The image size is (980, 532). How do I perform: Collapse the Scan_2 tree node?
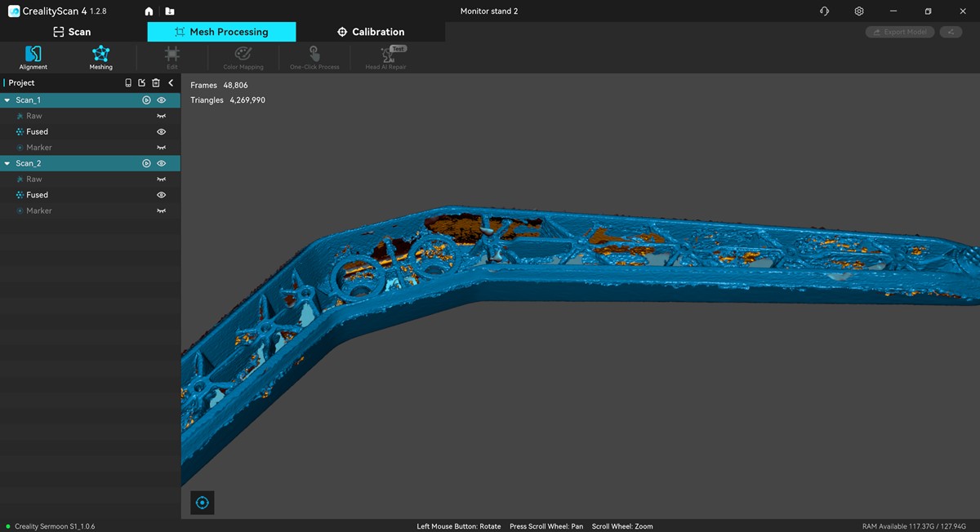pyautogui.click(x=7, y=163)
